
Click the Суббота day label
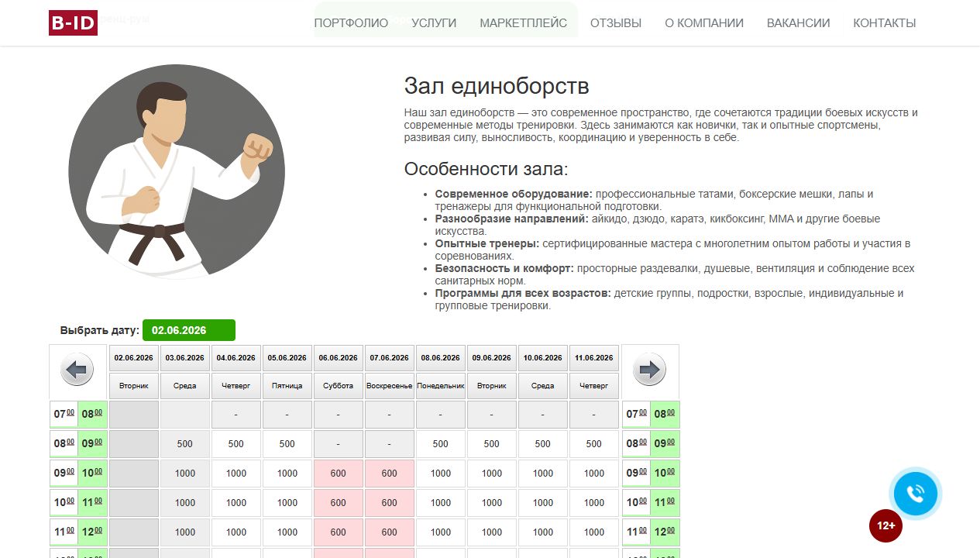click(x=339, y=386)
